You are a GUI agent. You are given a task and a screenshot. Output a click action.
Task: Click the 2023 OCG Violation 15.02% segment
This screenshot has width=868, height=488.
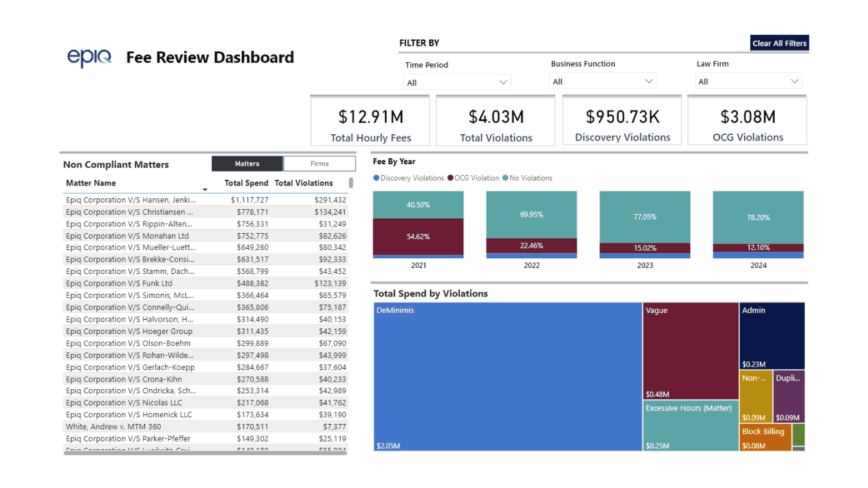click(645, 248)
